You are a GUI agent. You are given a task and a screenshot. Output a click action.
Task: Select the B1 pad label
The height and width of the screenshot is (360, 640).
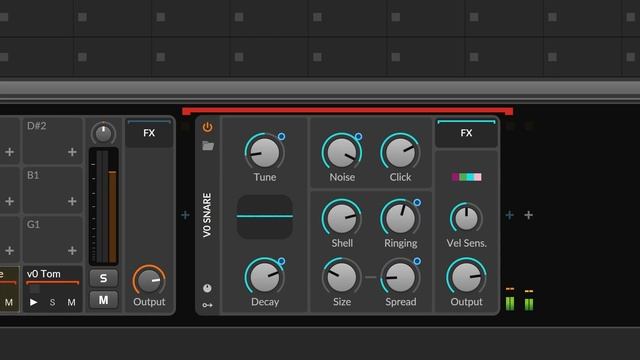[x=33, y=175]
